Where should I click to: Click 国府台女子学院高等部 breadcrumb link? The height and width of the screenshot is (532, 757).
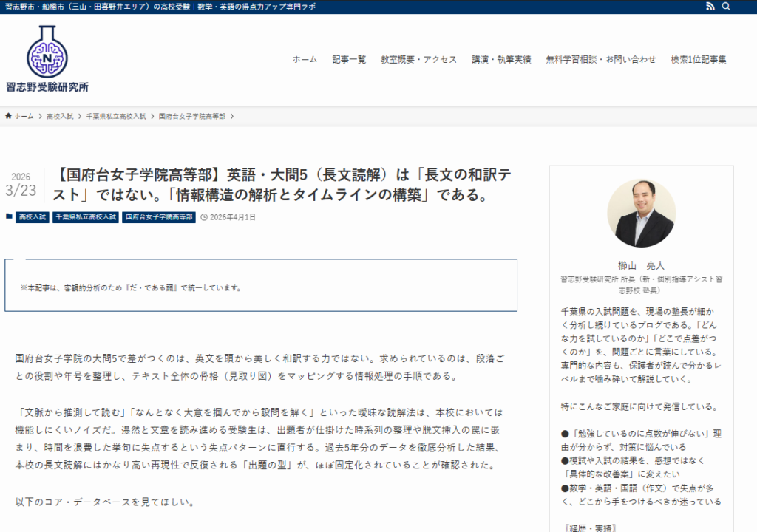(x=192, y=117)
